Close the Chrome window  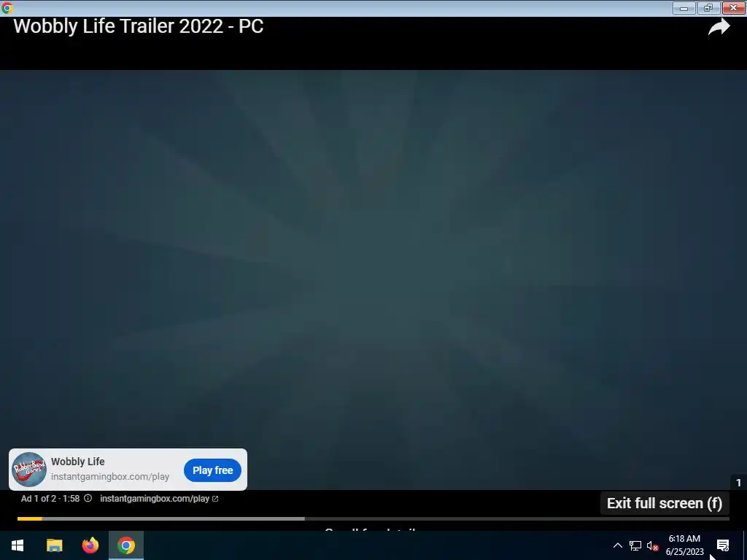pos(734,7)
